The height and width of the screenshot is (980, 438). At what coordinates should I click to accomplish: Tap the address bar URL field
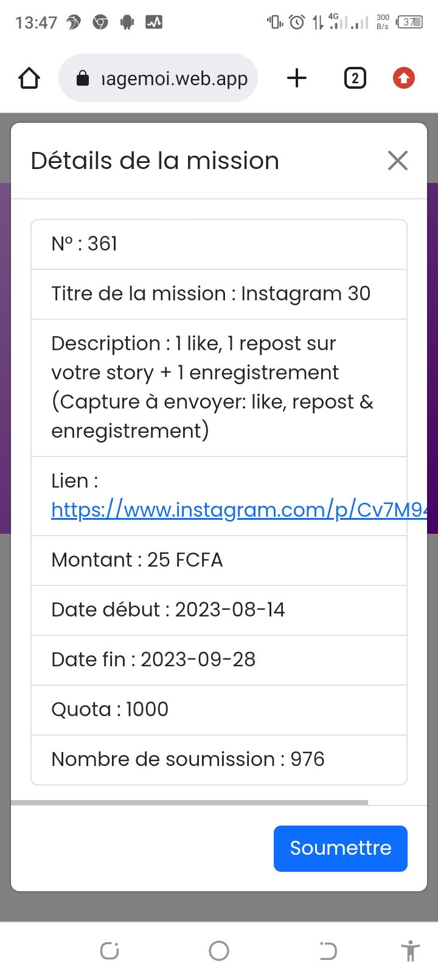(174, 78)
